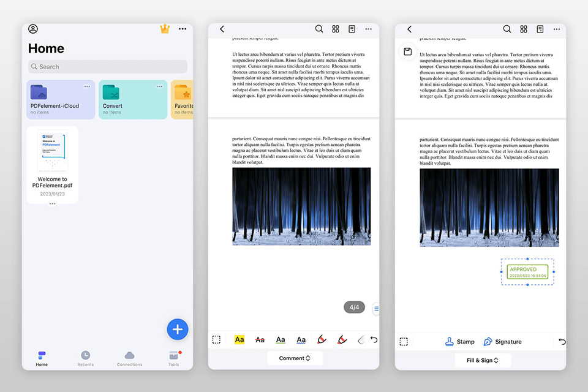588x392 pixels.
Task: Open more options in Comment screen
Action: coord(369,29)
